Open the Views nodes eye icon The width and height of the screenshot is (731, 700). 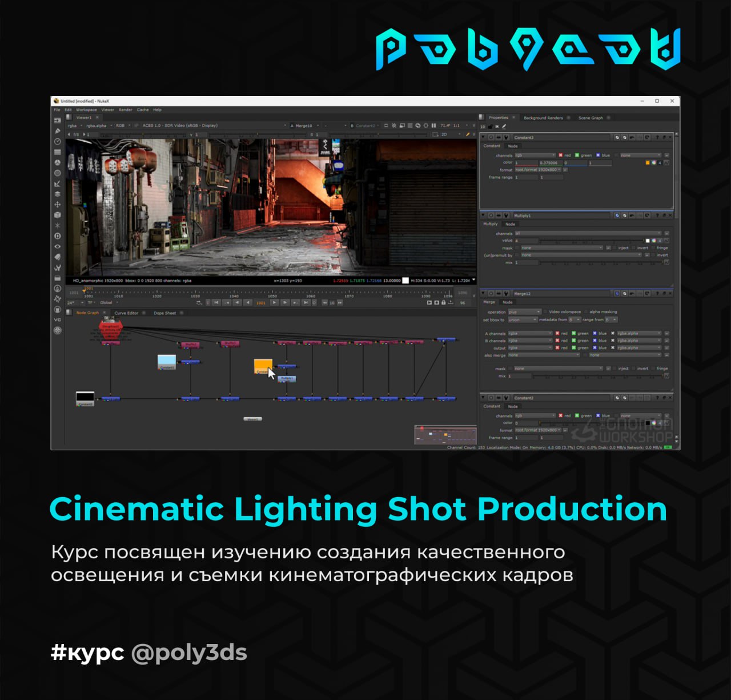pyautogui.click(x=57, y=246)
